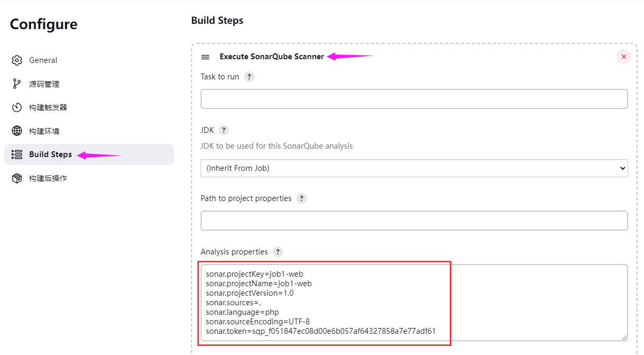Viewport: 644px width, 355px height.
Task: Go to General section
Action: click(x=43, y=60)
